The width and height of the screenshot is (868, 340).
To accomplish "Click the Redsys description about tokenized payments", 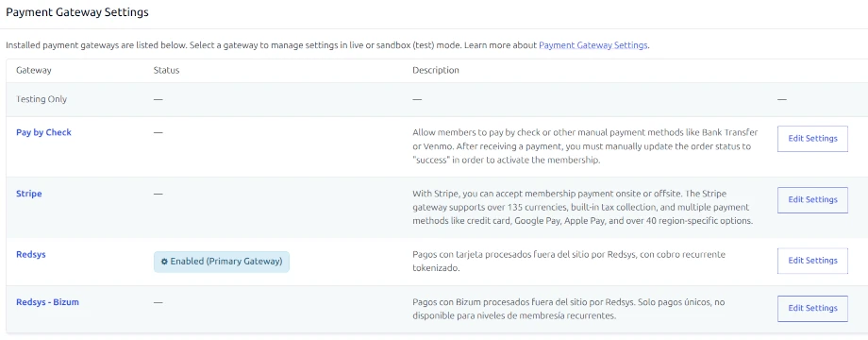I will coord(569,262).
